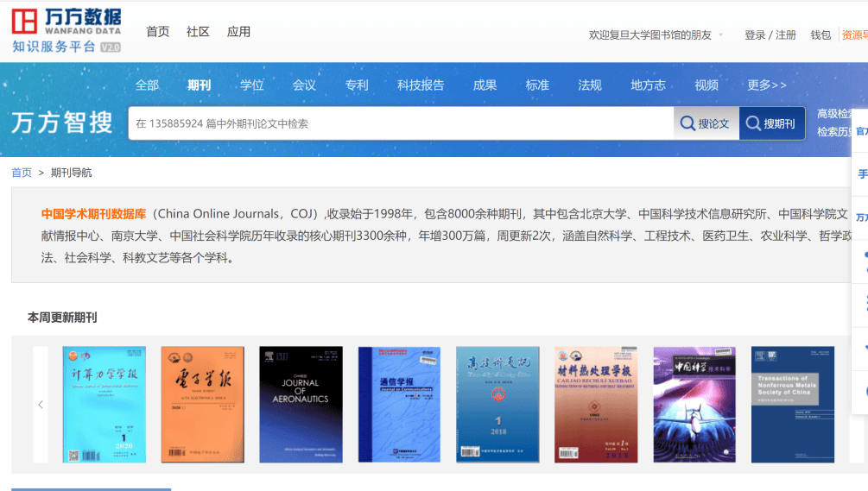
Task: Focus the journal paper search input
Action: pos(401,123)
